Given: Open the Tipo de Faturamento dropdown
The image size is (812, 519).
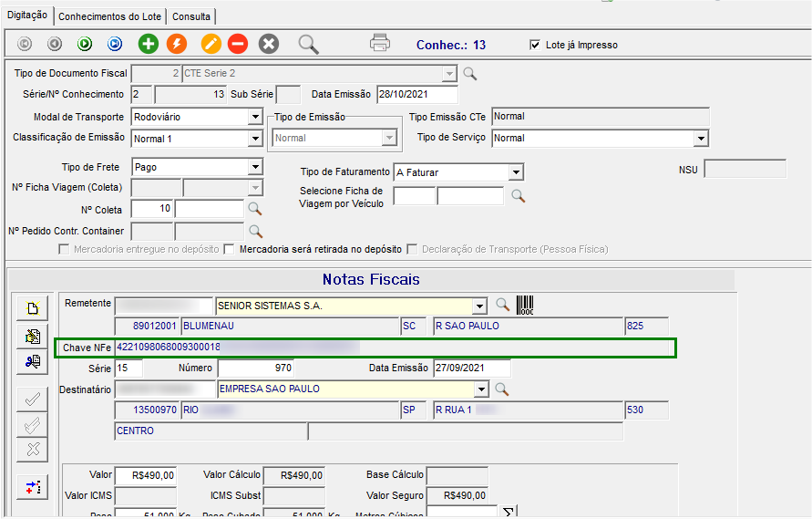Looking at the screenshot, I should (516, 172).
